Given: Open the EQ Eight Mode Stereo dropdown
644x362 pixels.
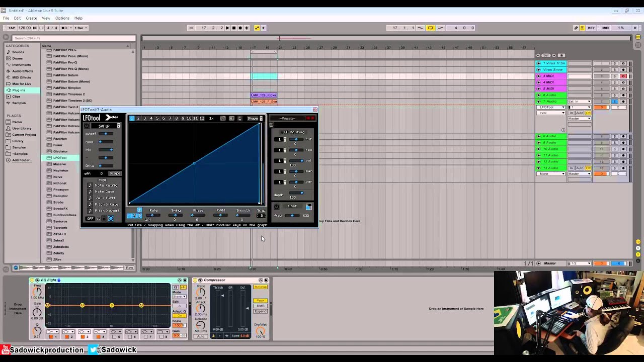Looking at the screenshot, I should (179, 297).
